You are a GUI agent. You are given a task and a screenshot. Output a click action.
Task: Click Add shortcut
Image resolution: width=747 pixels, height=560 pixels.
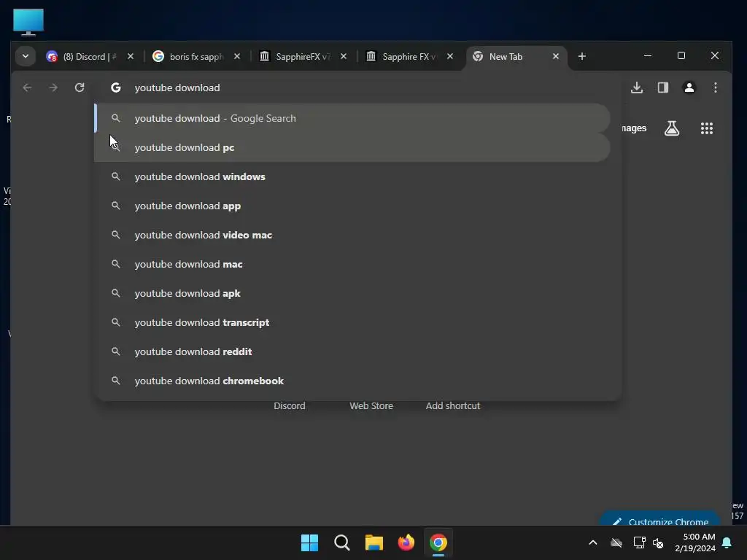pos(452,405)
